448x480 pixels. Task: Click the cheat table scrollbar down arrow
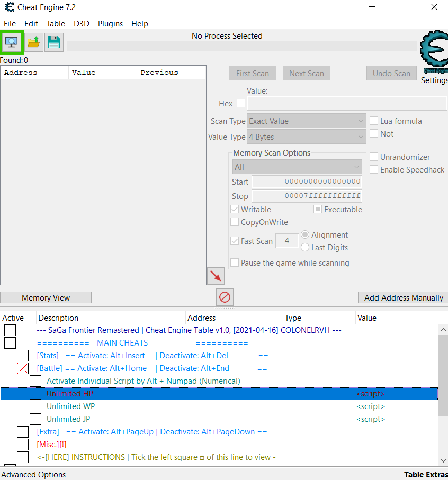[x=443, y=460]
